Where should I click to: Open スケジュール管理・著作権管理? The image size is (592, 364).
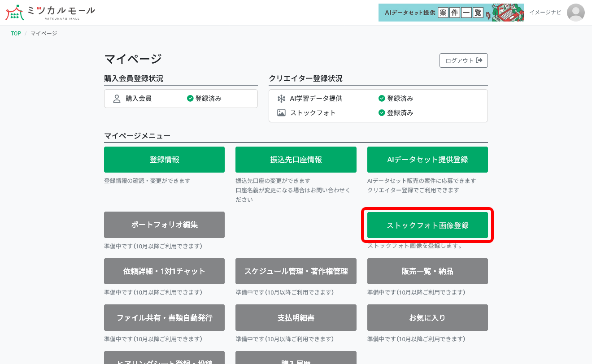(296, 271)
